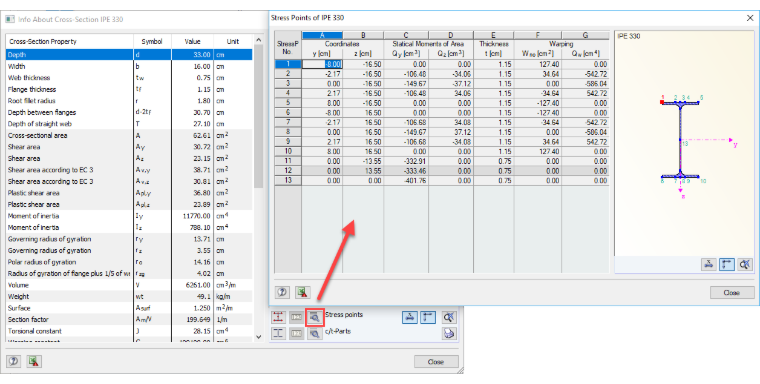
Task: Click Unit column header in Info window
Action: (233, 41)
